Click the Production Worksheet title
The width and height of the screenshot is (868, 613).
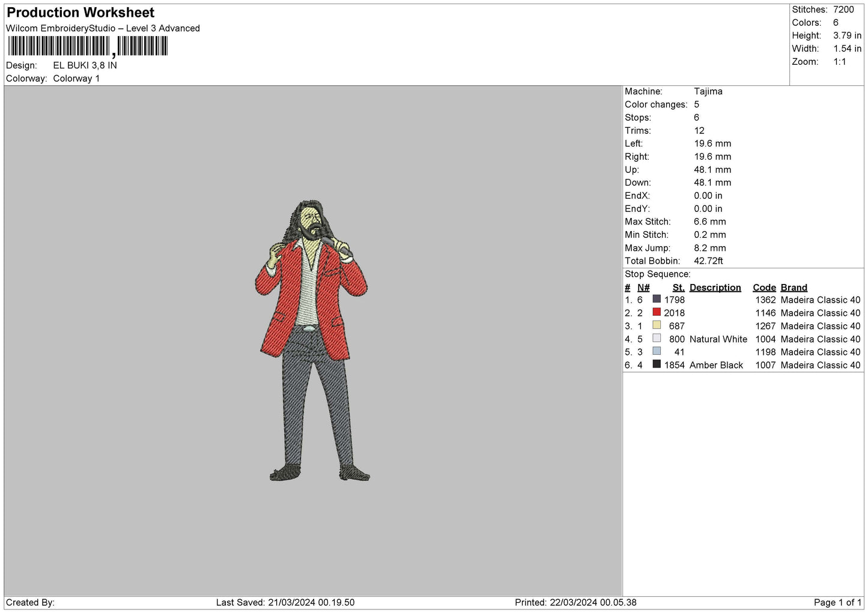[x=80, y=13]
